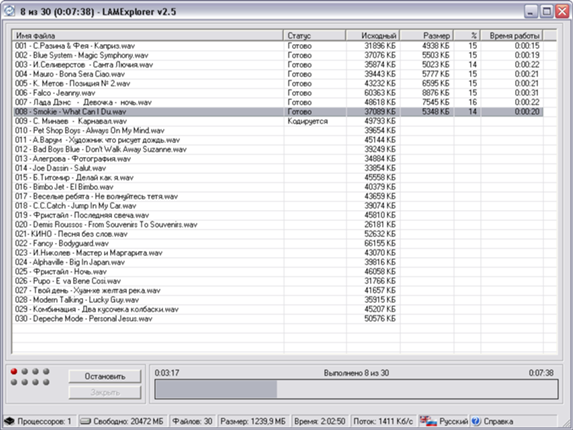573x430 pixels.
Task: Click the 0:00:31 work time cell
Action: click(527, 93)
